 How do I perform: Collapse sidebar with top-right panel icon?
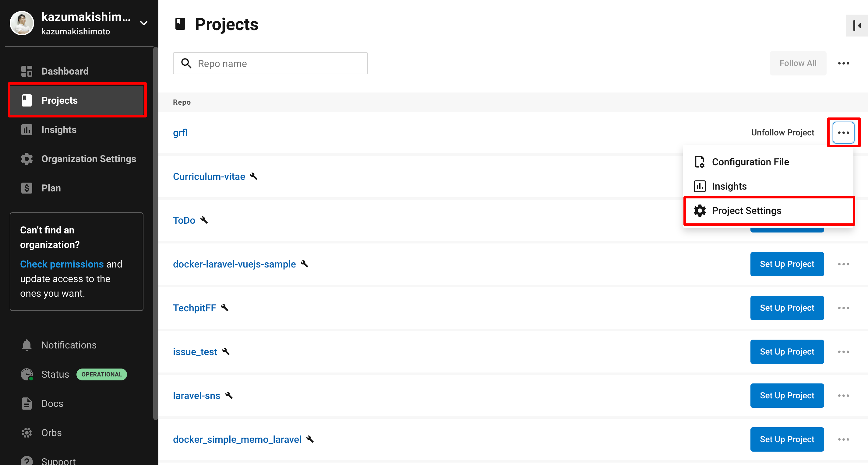tap(856, 26)
